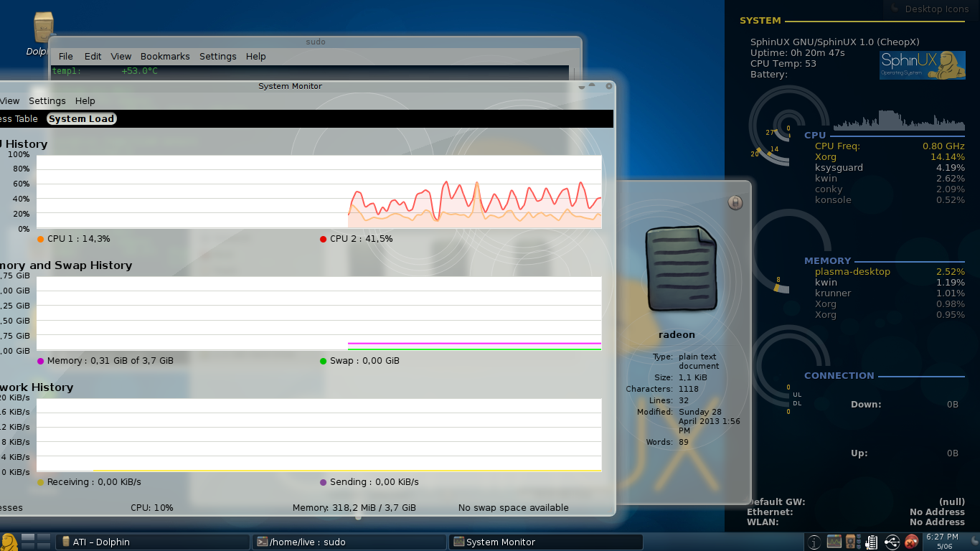Click the lock icon on the radeon preview
This screenshot has height=551, width=980.
tap(735, 203)
